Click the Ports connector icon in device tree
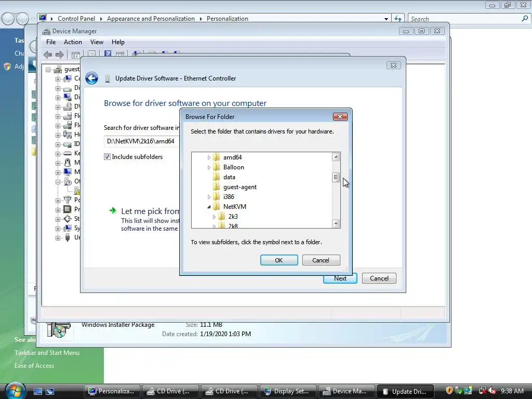Viewport: 532px width, 399px height. click(68, 200)
